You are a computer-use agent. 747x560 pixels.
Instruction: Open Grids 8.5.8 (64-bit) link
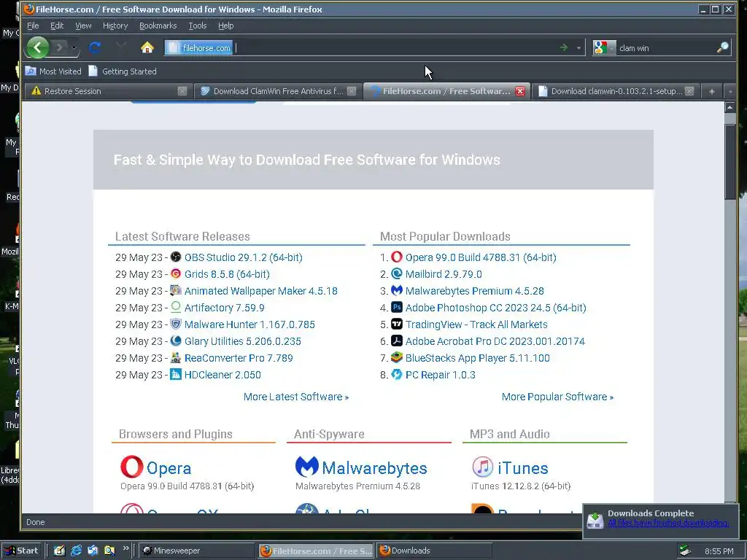pos(227,274)
